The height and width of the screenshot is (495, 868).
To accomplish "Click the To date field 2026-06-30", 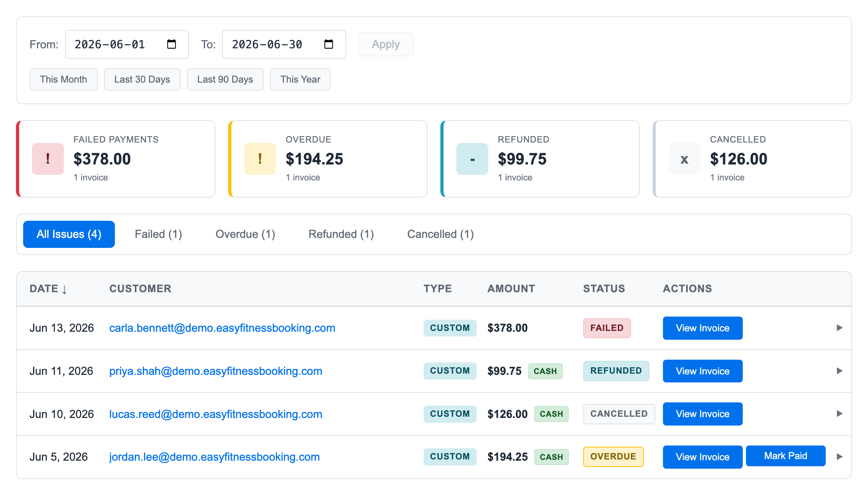I will point(284,44).
